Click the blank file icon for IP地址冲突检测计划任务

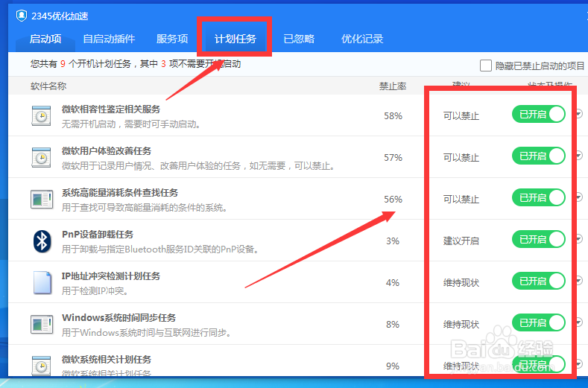point(42,283)
